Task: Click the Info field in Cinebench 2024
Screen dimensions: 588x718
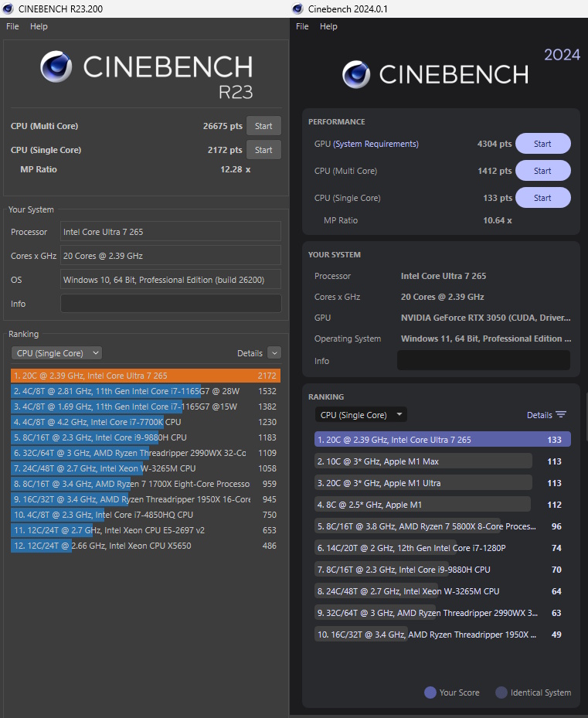Action: point(483,360)
